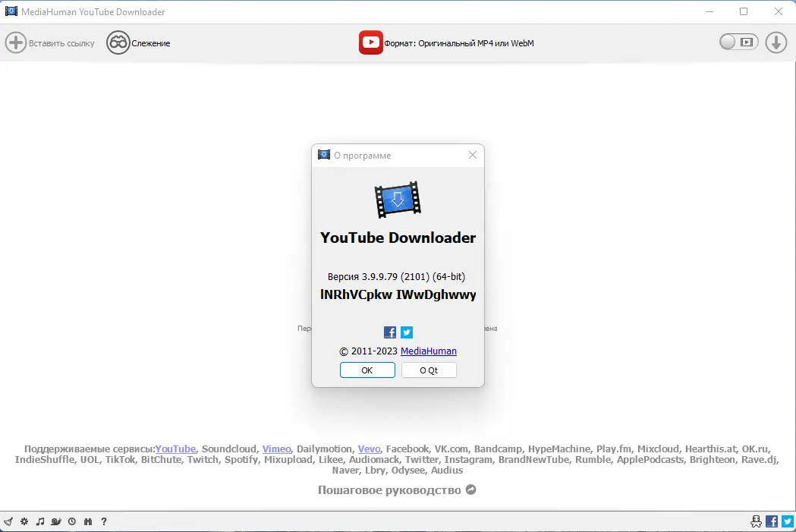Click the Facebook icon in the status bar
The height and width of the screenshot is (532, 796).
[772, 521]
